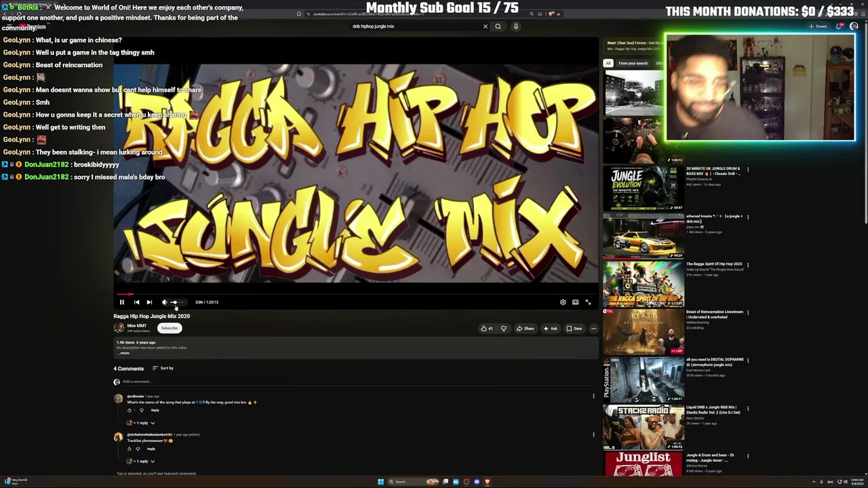Enter fullscreen on the video player
Viewport: 868px width, 488px height.
click(x=588, y=302)
